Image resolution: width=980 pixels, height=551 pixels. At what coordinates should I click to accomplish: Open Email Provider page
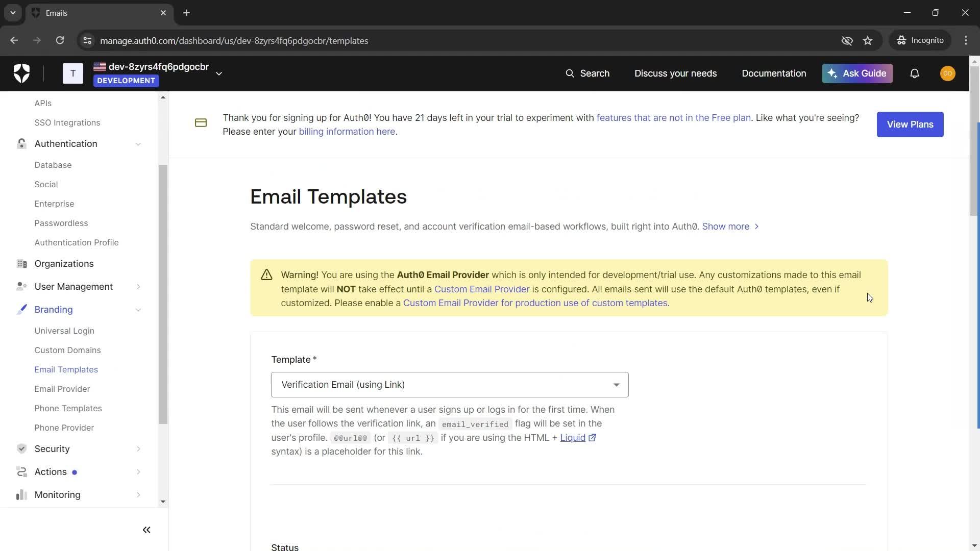pyautogui.click(x=62, y=389)
